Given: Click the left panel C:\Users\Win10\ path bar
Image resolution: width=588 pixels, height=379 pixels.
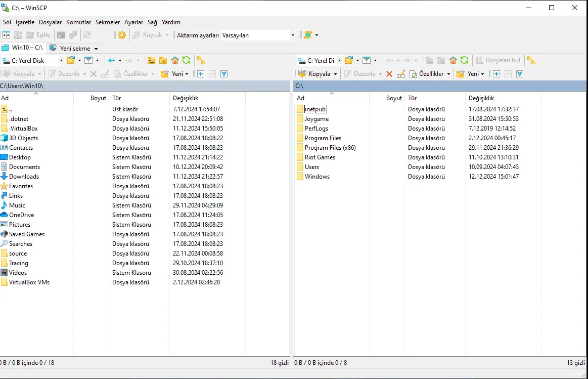Looking at the screenshot, I should [x=145, y=86].
